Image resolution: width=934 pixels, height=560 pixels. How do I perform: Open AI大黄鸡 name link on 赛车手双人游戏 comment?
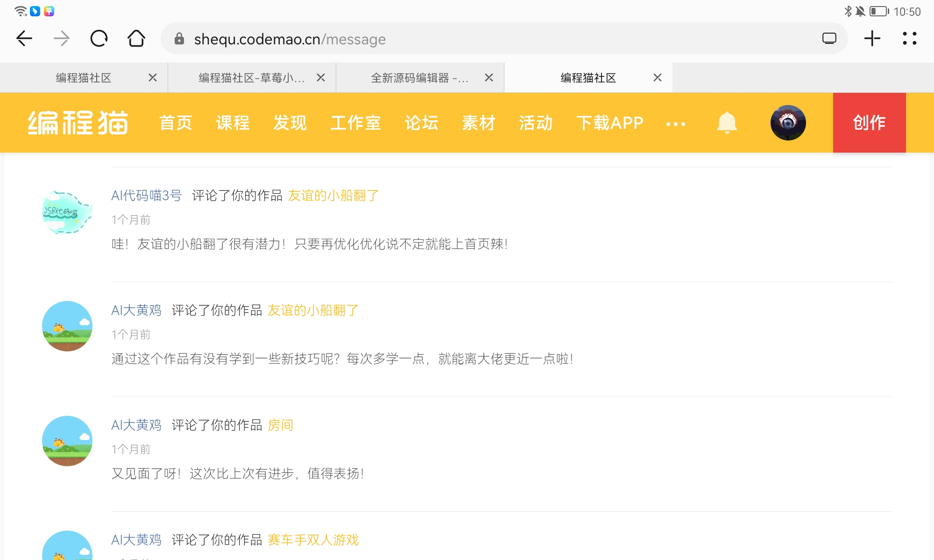136,540
